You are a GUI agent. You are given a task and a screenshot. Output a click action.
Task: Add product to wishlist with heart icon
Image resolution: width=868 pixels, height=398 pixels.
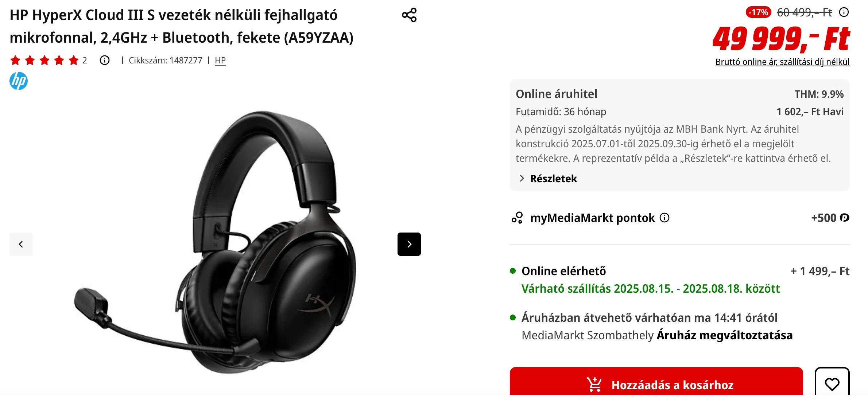(832, 383)
